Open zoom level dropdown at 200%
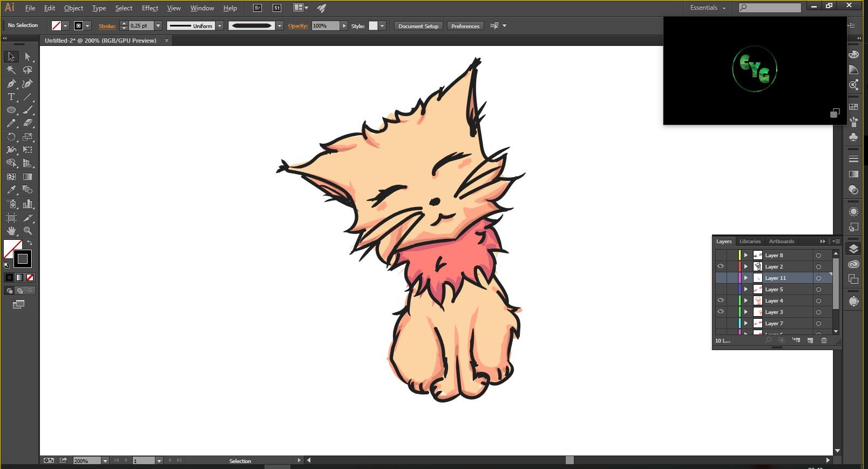The height and width of the screenshot is (469, 868). tap(105, 461)
